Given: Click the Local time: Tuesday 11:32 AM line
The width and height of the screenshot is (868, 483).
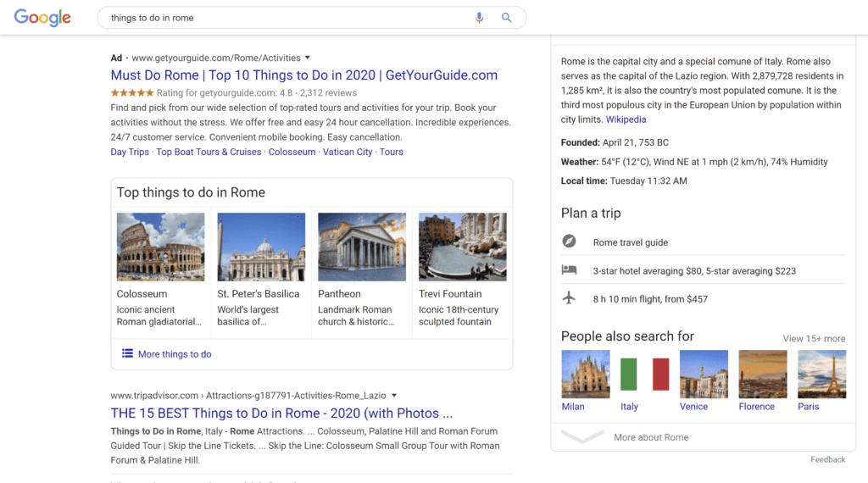Looking at the screenshot, I should point(624,181).
